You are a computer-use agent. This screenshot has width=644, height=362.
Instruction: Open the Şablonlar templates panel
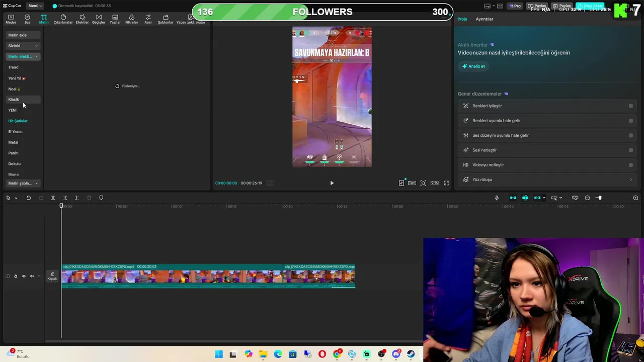(x=166, y=19)
